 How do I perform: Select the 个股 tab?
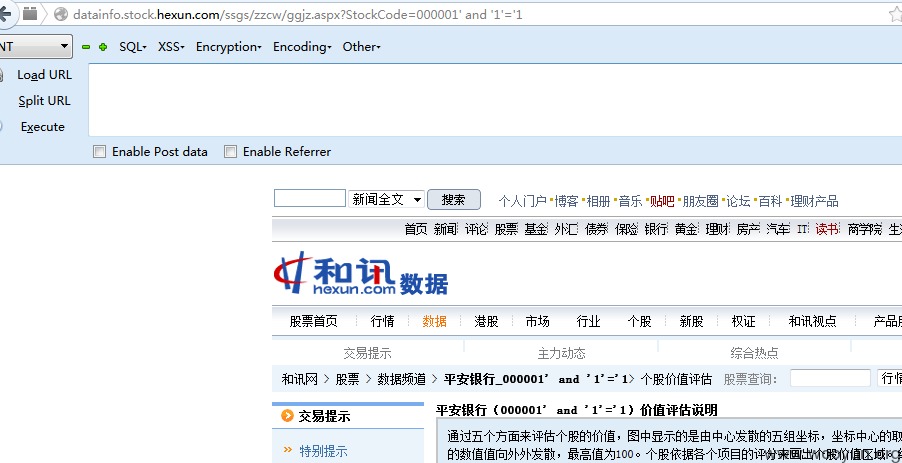tap(640, 321)
